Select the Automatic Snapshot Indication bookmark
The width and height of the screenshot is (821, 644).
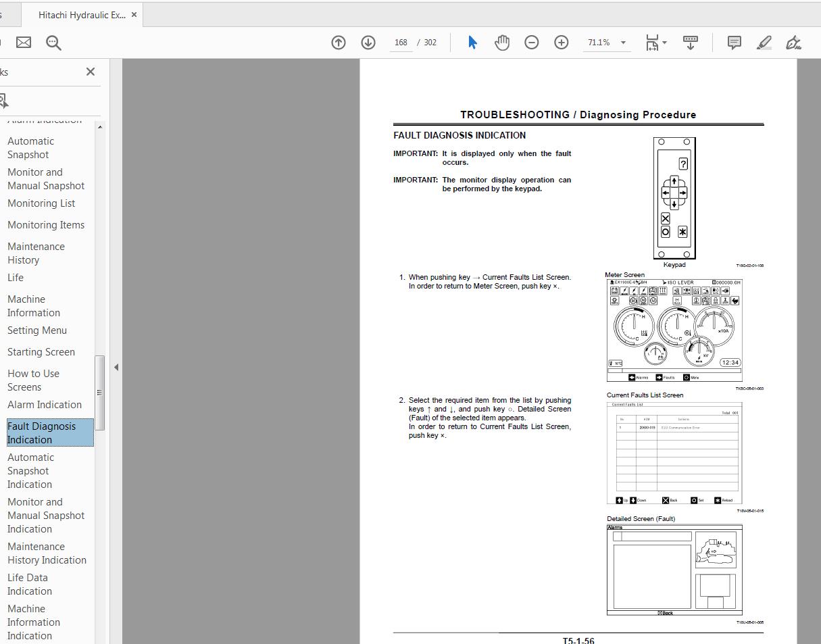click(x=31, y=470)
